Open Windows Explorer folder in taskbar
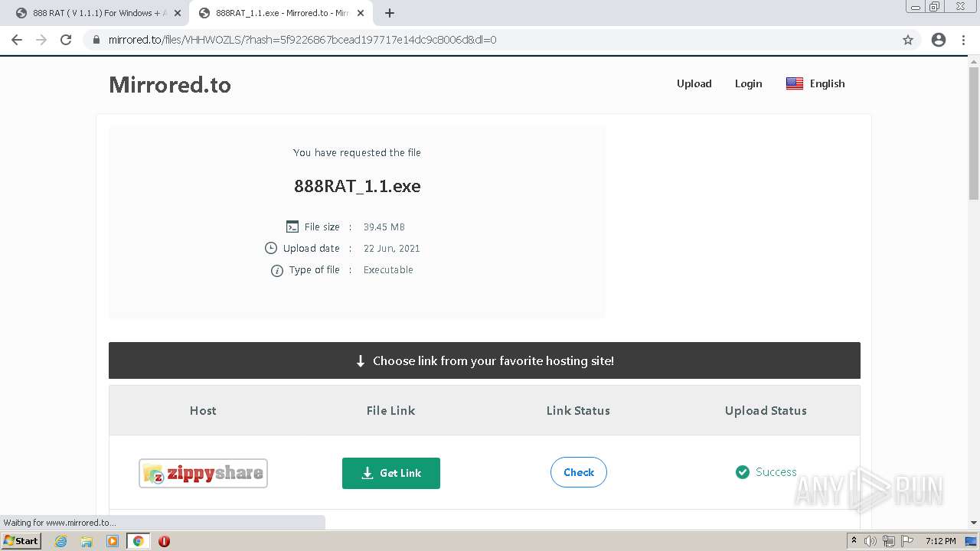Screen dimensions: 980x551 coord(87,541)
